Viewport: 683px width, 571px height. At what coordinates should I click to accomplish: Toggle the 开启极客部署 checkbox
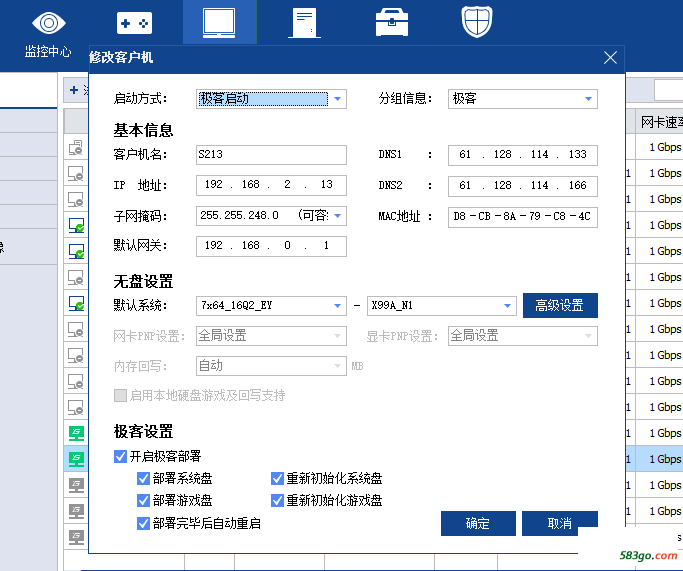pos(120,456)
